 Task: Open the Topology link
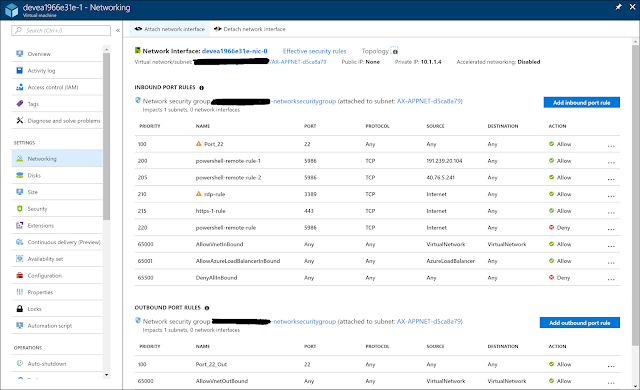tap(375, 51)
